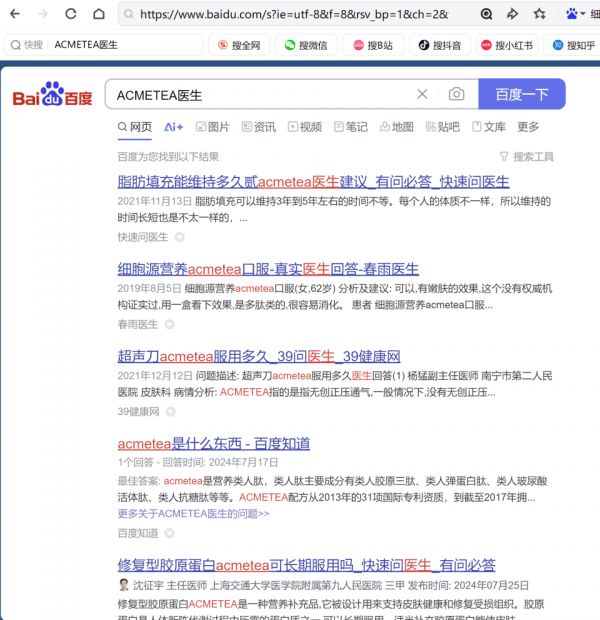600x620 pixels.
Task: Switch to the 视频 tab
Action: pyautogui.click(x=305, y=127)
